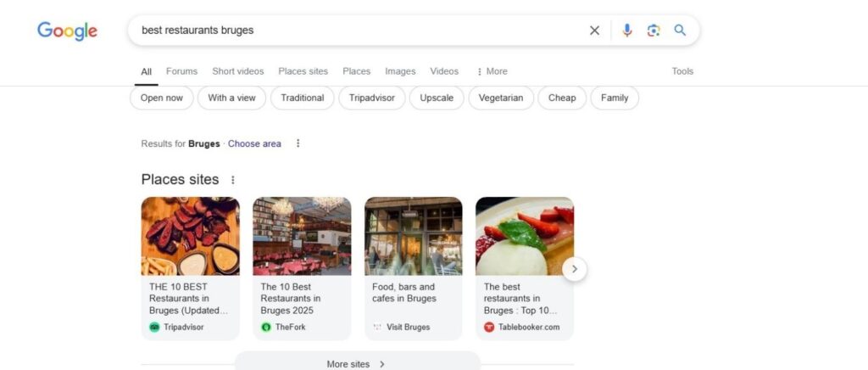Open three-dot menu next to Choose area
This screenshot has width=868, height=370.
click(298, 143)
